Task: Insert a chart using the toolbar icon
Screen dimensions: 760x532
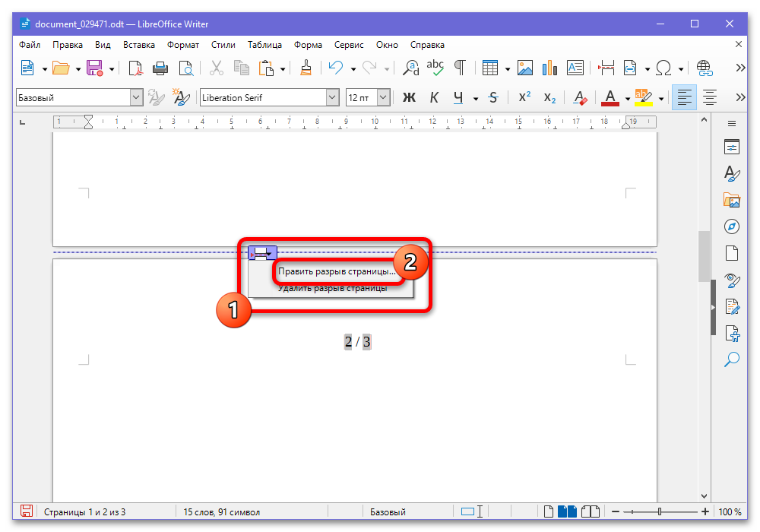Action: pyautogui.click(x=549, y=68)
